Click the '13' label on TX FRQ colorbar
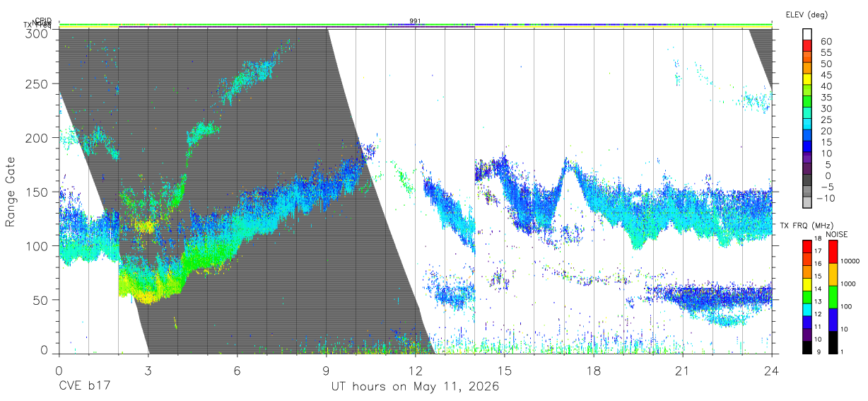Screen dimensions: 868x401 click(x=817, y=302)
